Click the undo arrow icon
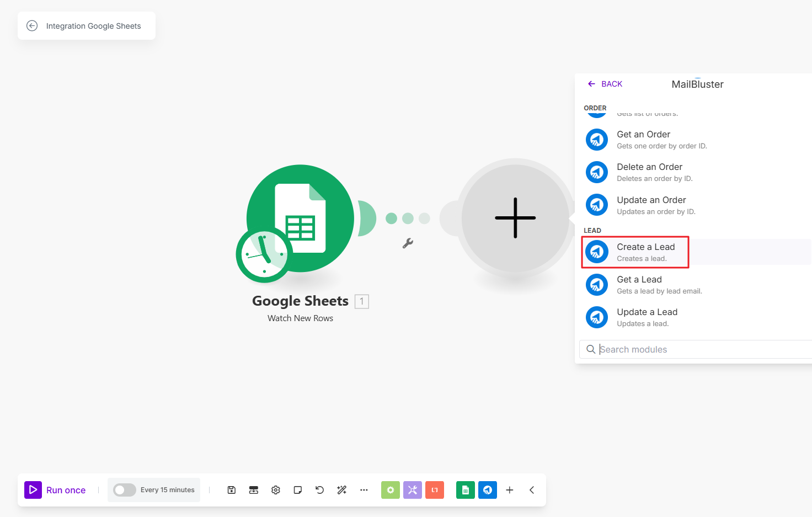This screenshot has height=517, width=812. pos(319,490)
